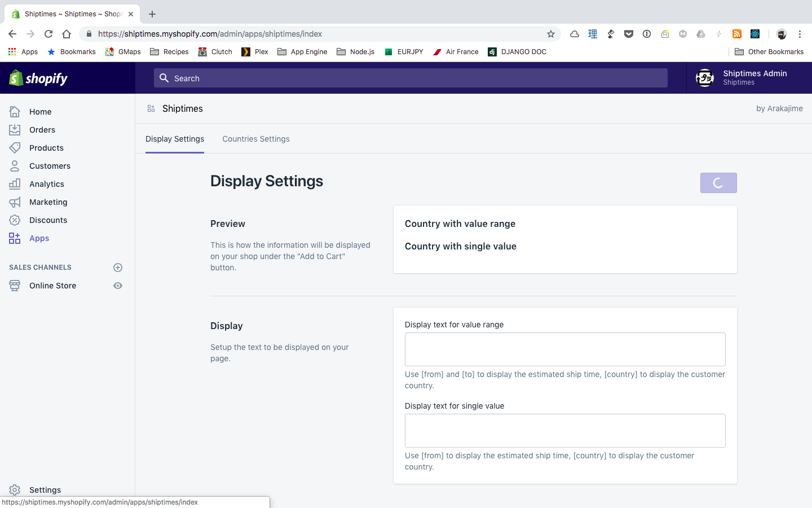Image resolution: width=812 pixels, height=508 pixels.
Task: Switch to the Countries Settings tab
Action: (255, 139)
